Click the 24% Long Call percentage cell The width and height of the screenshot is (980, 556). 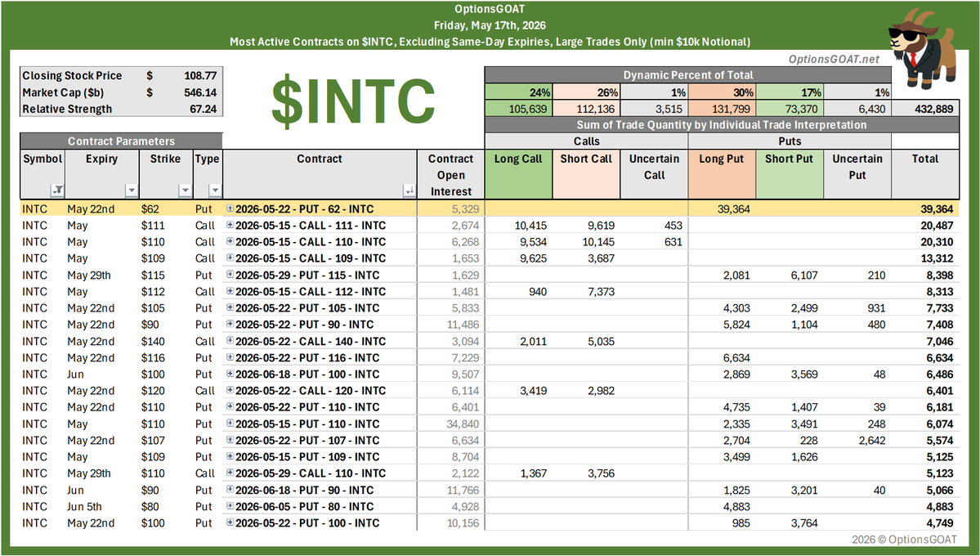(x=518, y=92)
